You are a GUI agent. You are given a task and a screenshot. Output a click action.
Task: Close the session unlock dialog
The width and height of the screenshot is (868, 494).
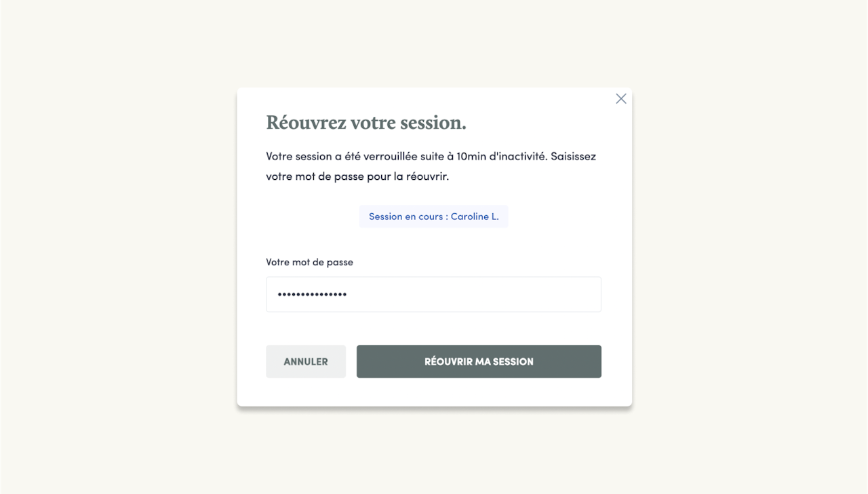click(x=620, y=99)
